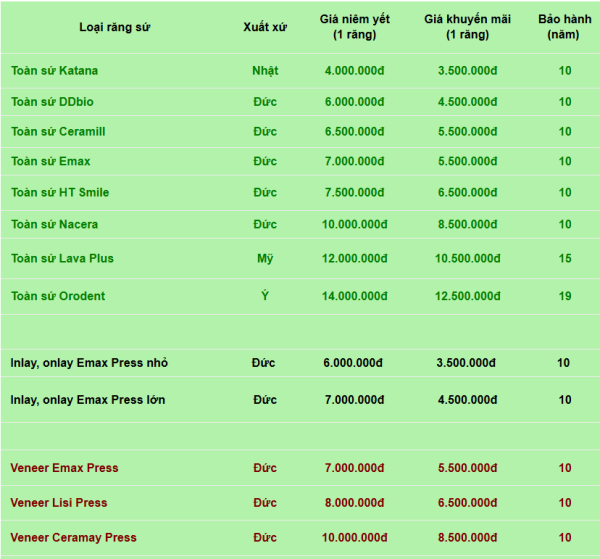The width and height of the screenshot is (600, 559).
Task: Click listed price 6.500.000đ for Ceramill
Action: 354,132
